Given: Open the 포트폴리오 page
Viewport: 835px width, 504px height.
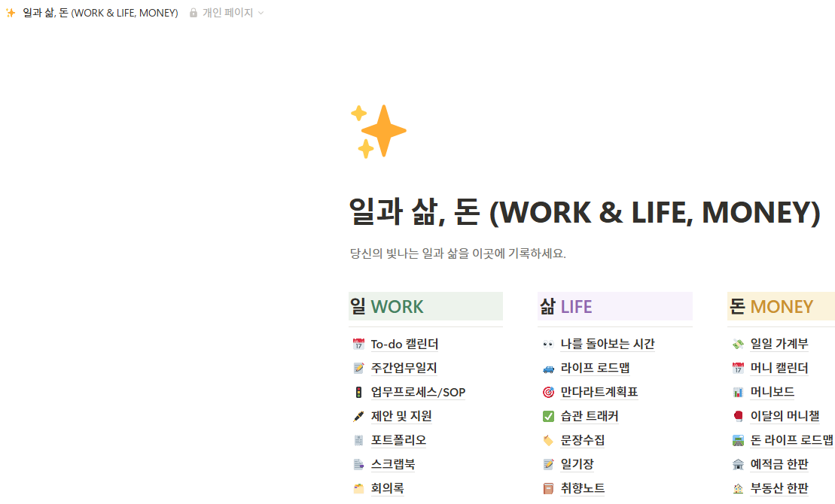Looking at the screenshot, I should [398, 440].
